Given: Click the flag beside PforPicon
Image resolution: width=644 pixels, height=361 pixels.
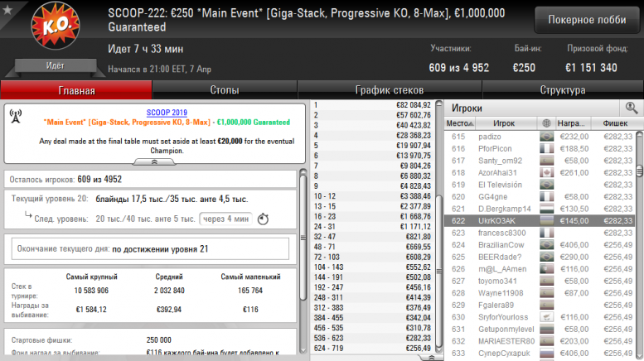Looking at the screenshot, I should pyautogui.click(x=546, y=148).
